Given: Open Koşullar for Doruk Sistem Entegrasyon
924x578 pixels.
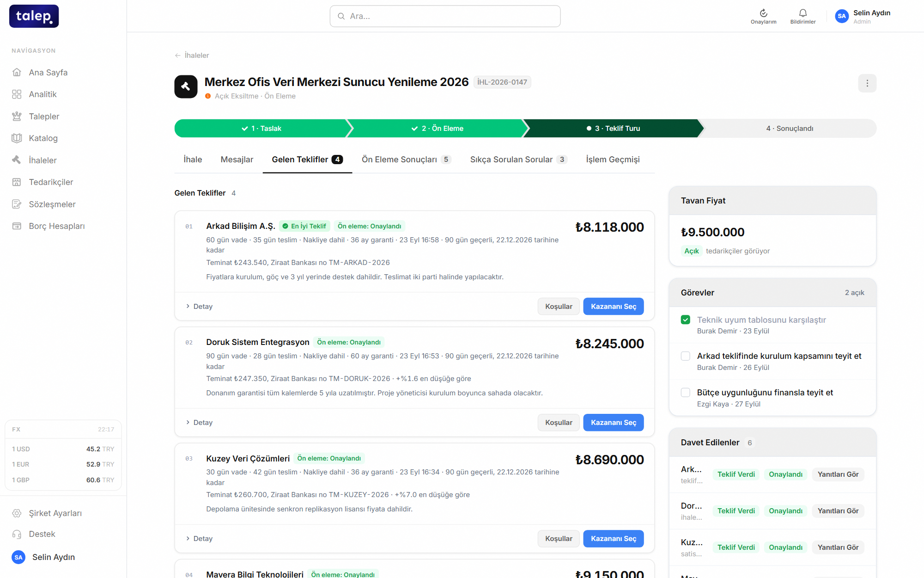Looking at the screenshot, I should [559, 422].
